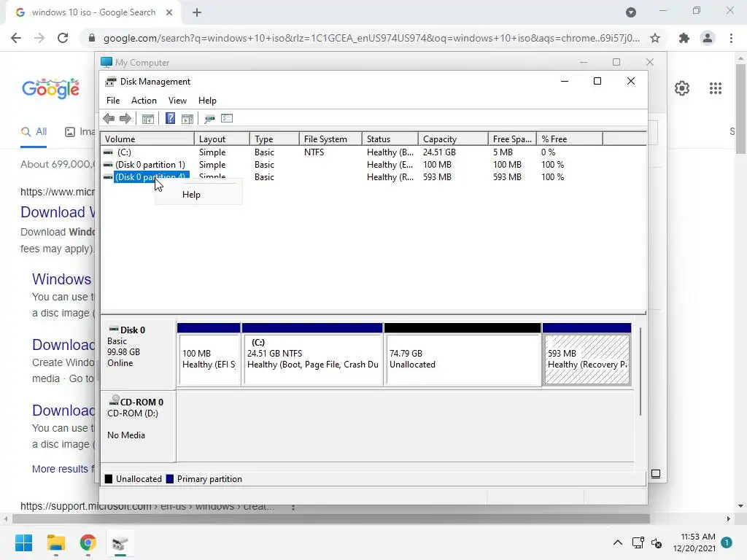Sort by the Capacity column header
Screen dimensions: 747x560
click(x=453, y=139)
